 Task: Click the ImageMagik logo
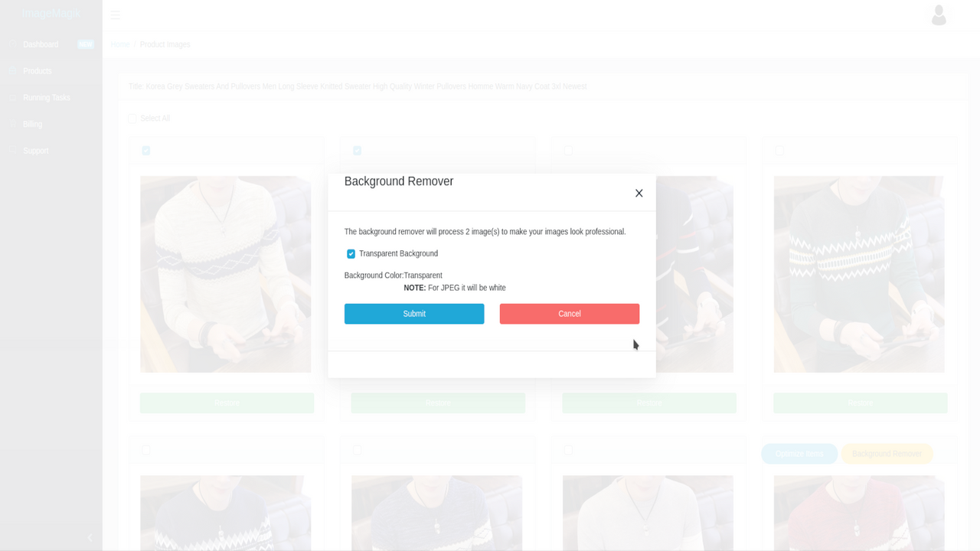pyautogui.click(x=51, y=14)
